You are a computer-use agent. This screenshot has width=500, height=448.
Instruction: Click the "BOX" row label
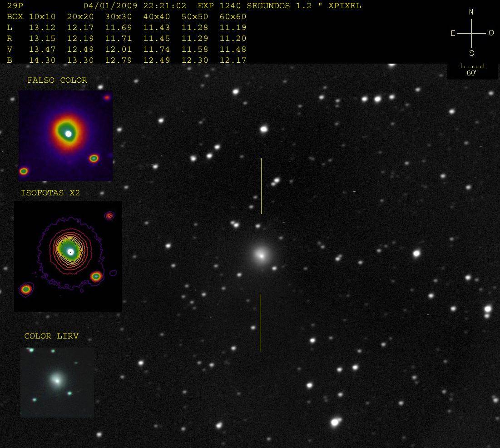pyautogui.click(x=15, y=17)
